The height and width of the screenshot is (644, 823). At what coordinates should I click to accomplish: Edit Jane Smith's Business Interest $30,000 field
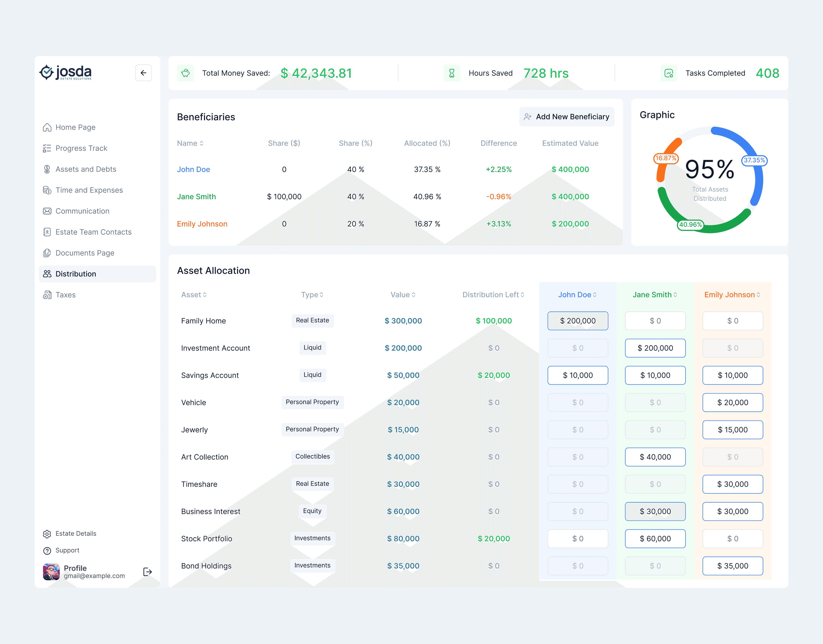655,512
